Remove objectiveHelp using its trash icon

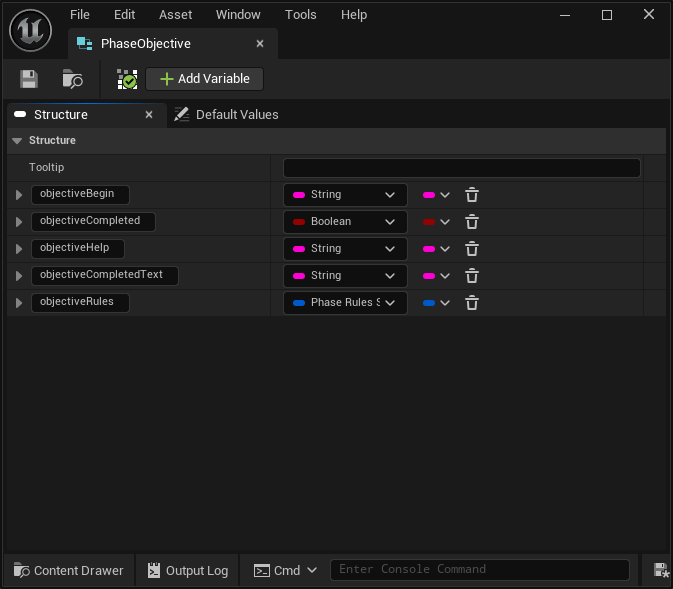tap(472, 249)
